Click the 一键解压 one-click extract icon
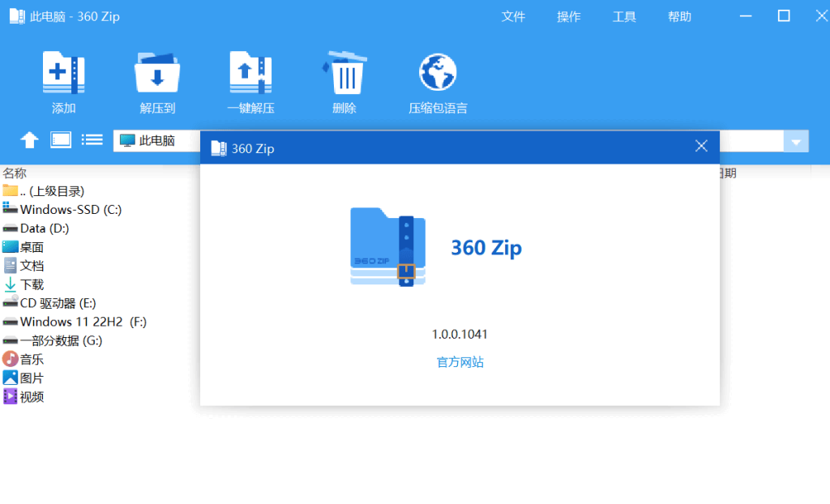The image size is (830, 504). [250, 74]
